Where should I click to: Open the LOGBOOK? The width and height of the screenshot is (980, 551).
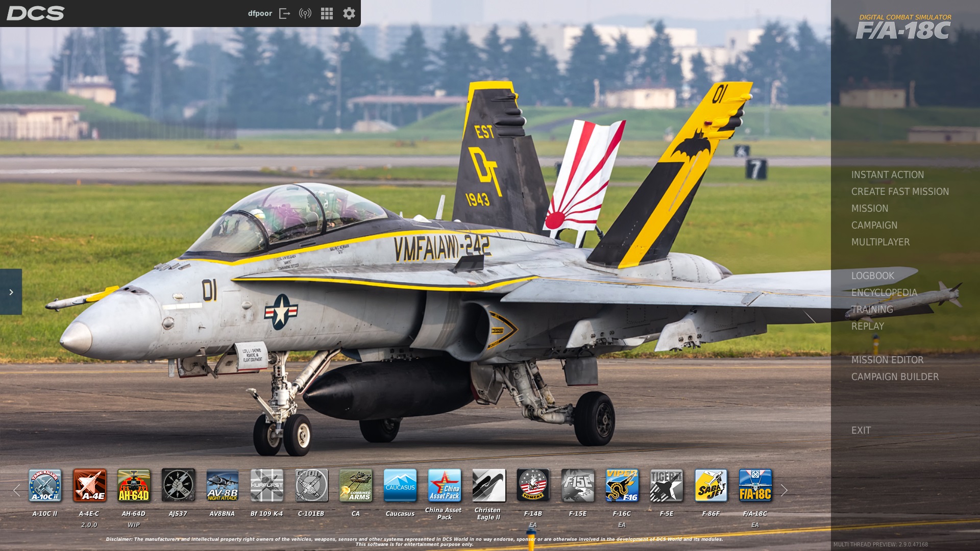coord(872,275)
